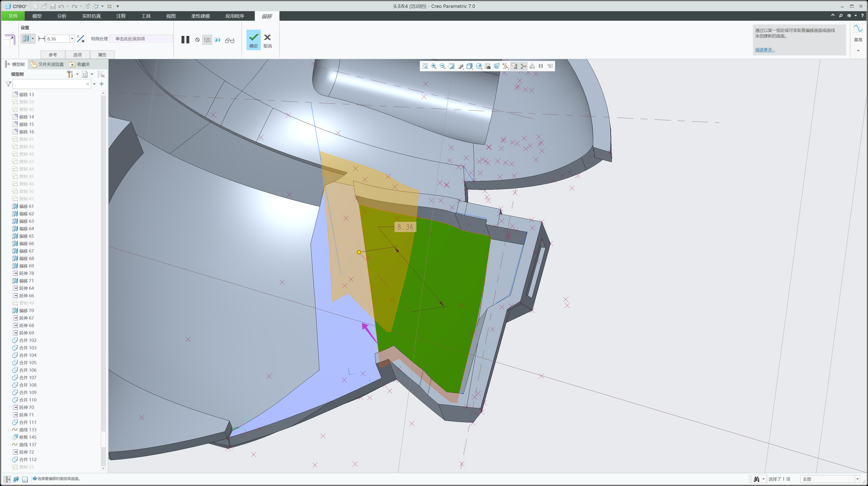Open the 参考 tab panel
Screen dimensions: 868x486
(x=53, y=55)
